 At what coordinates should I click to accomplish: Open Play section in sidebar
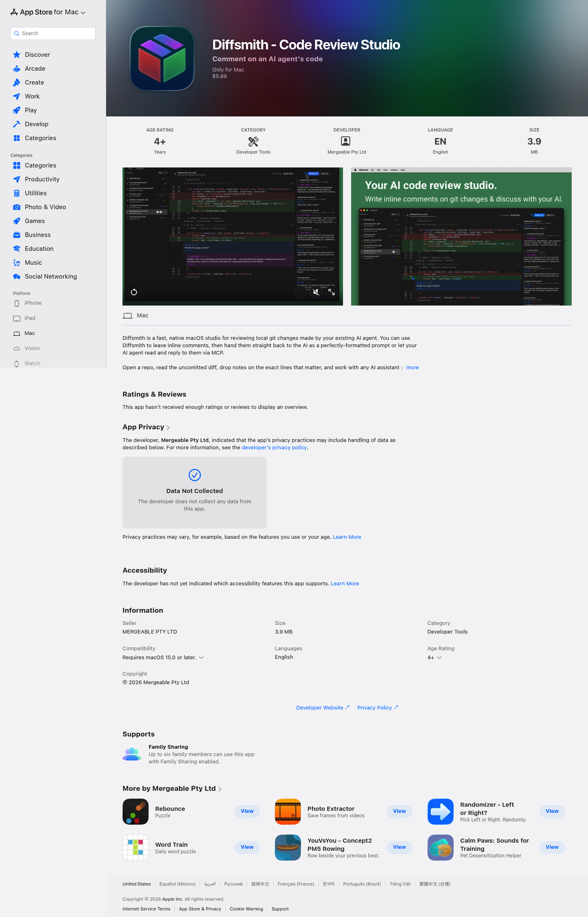click(x=25, y=110)
